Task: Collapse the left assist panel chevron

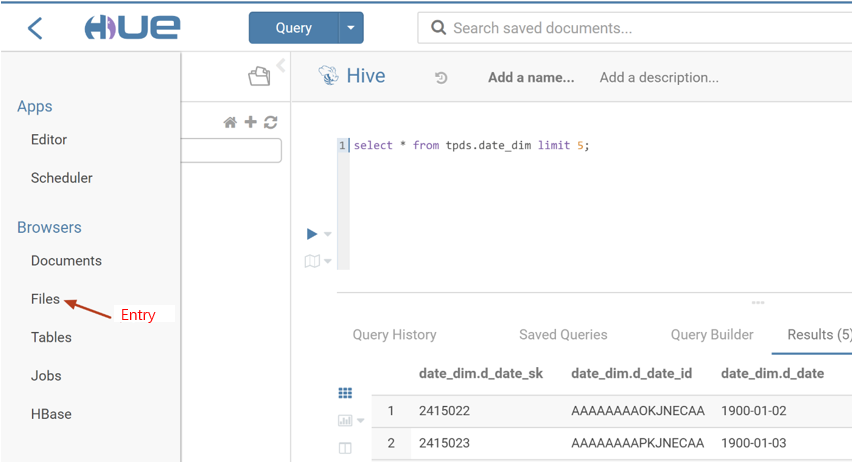Action: coord(281,66)
